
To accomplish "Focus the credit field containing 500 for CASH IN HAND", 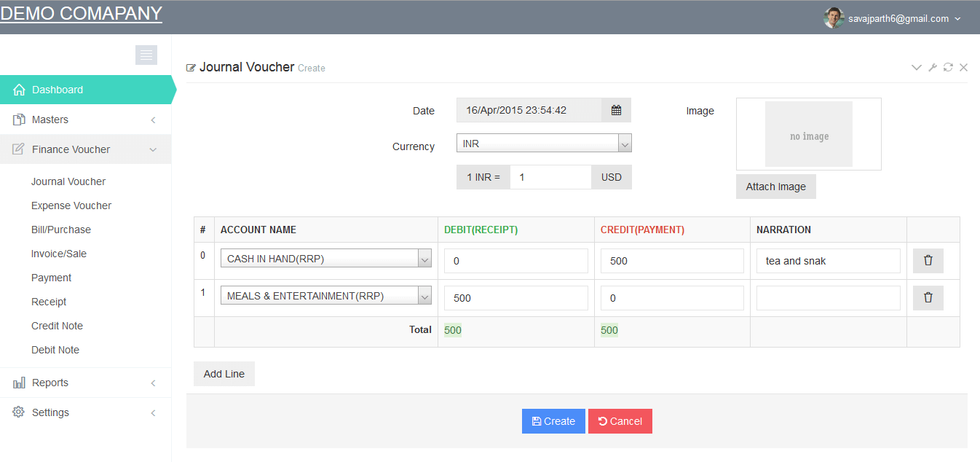I will (x=672, y=261).
